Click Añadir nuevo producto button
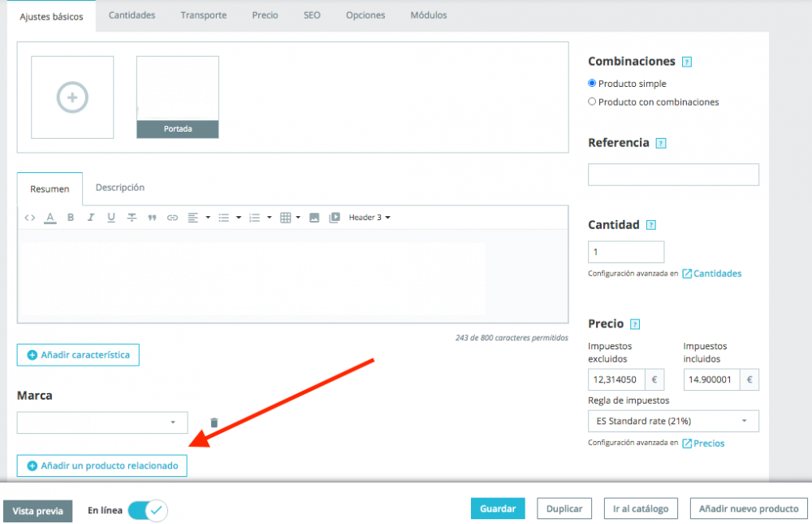 (x=749, y=509)
